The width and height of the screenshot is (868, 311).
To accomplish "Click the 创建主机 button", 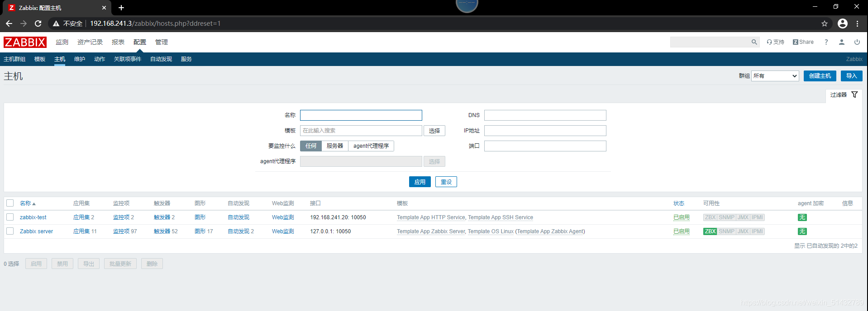I will (820, 76).
